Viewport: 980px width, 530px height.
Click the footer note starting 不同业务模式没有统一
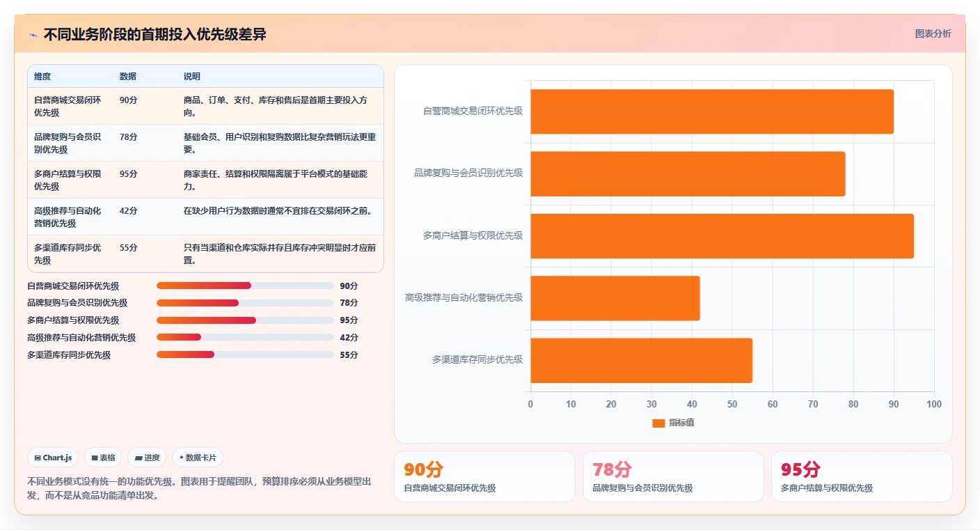[x=199, y=489]
